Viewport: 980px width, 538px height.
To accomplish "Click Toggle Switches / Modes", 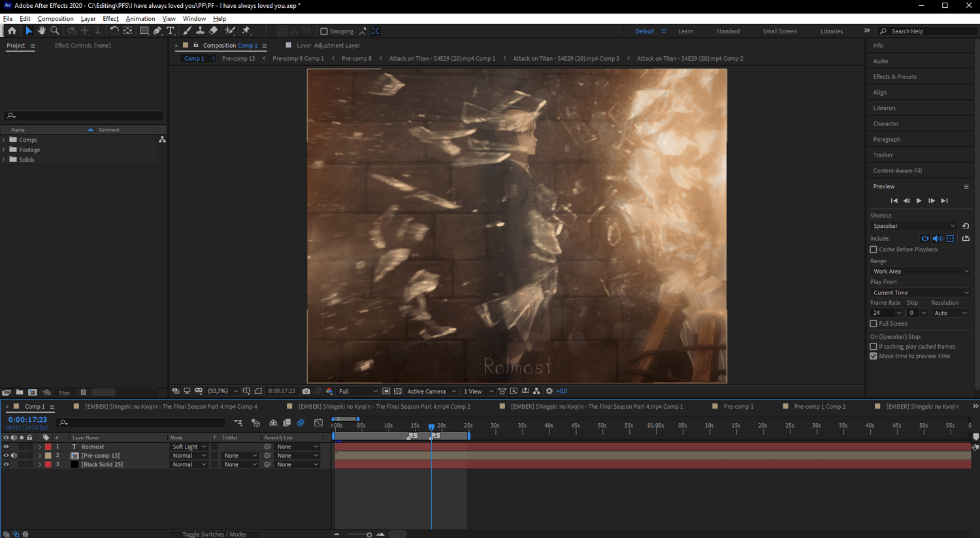I will point(214,535).
